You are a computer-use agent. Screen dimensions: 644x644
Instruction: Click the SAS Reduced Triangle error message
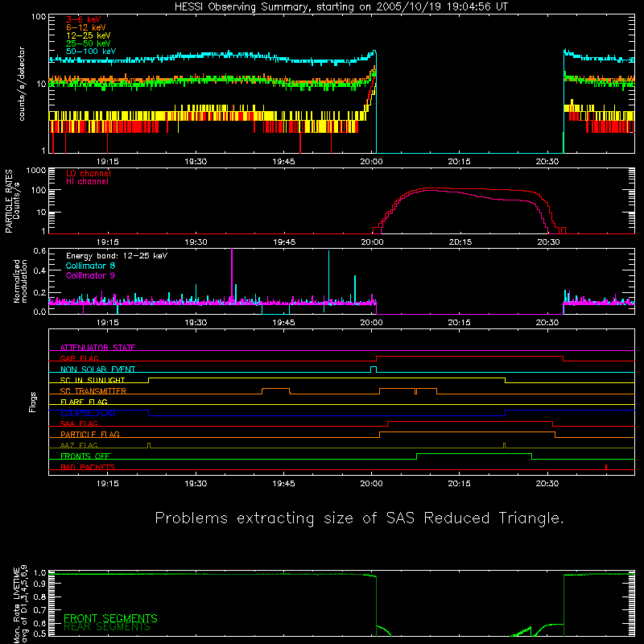359,518
